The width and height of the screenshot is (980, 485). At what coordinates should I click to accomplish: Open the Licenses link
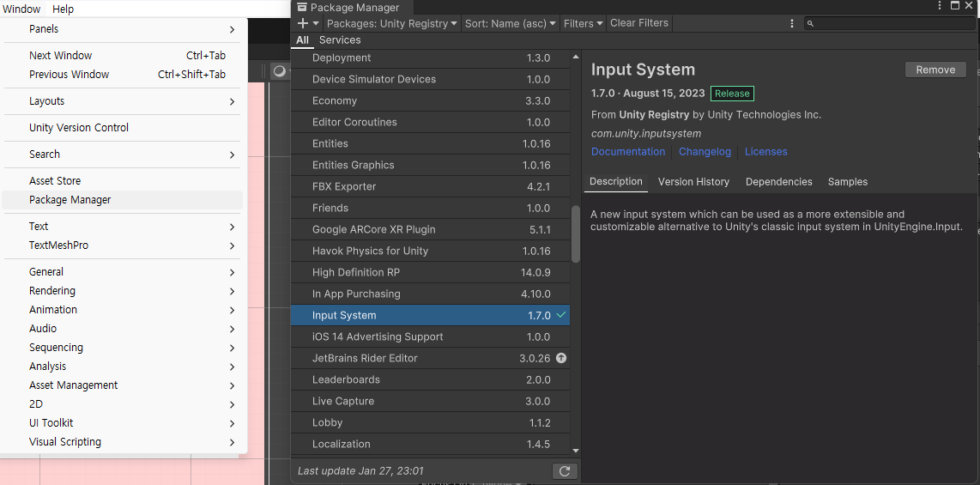(x=765, y=151)
